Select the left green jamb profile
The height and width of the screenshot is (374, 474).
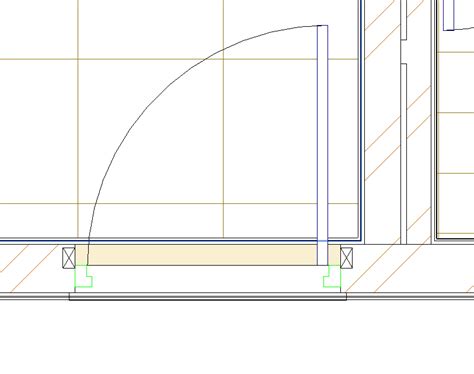pyautogui.click(x=83, y=276)
